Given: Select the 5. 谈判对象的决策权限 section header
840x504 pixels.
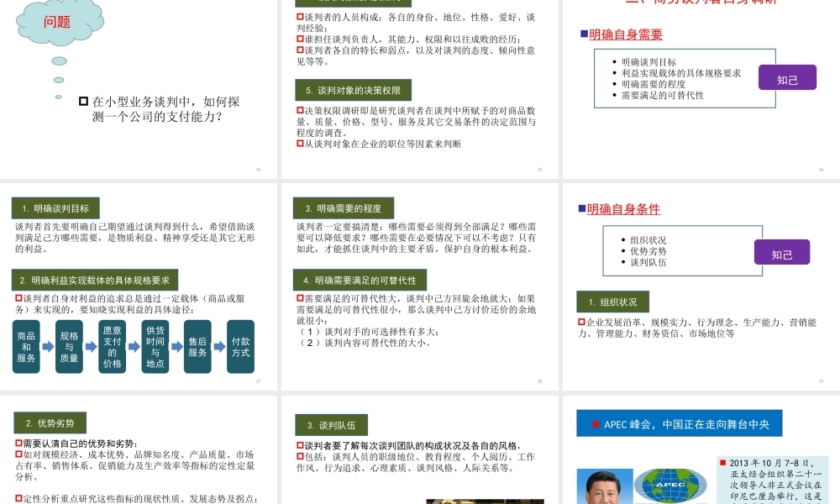Looking at the screenshot, I should [354, 91].
